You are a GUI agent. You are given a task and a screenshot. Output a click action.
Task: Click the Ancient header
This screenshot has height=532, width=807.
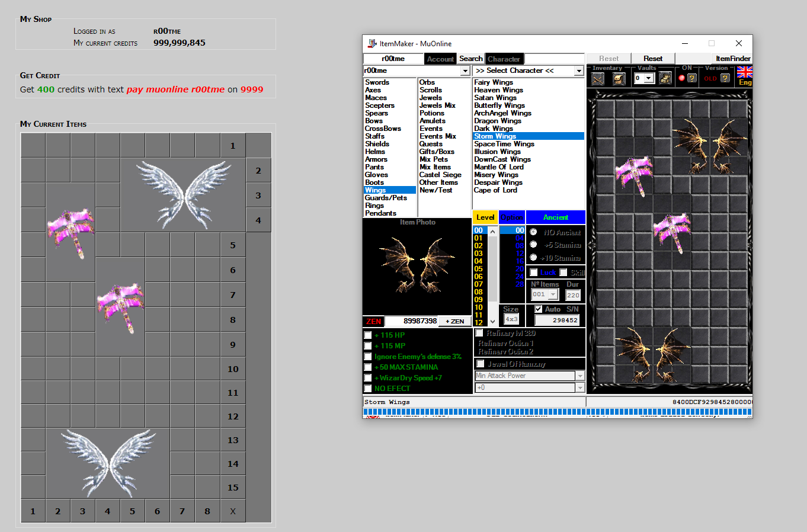coord(556,217)
